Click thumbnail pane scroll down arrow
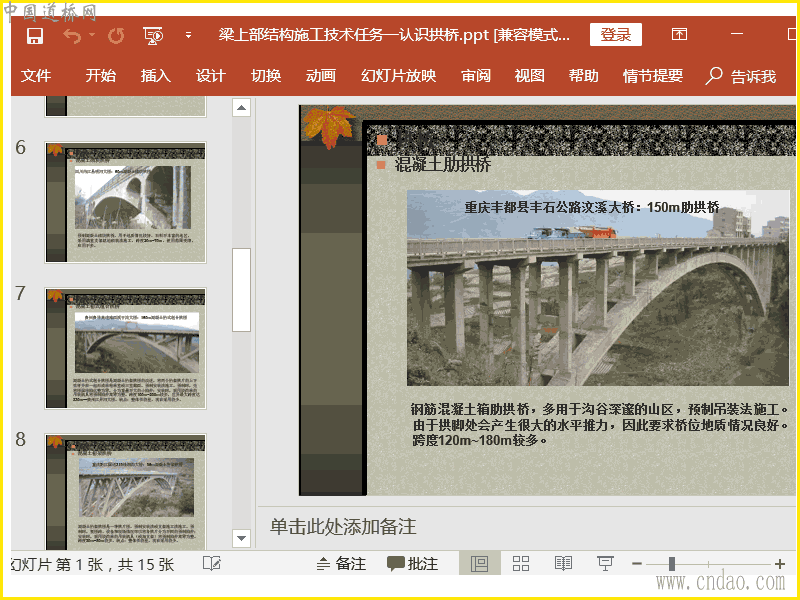Viewport: 800px width, 600px height. 241,538
